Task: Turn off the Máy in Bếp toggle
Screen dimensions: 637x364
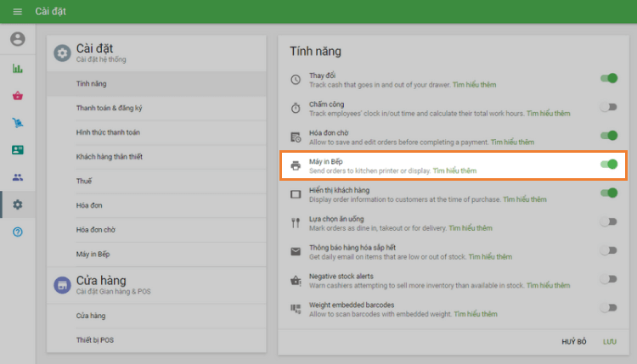Action: coord(608,165)
